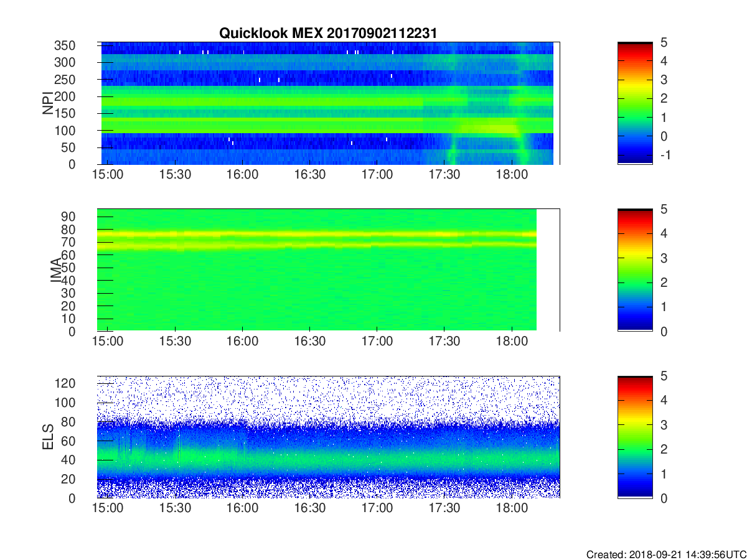
Task: Click the NPI spectrogram plot area
Action: click(x=328, y=103)
